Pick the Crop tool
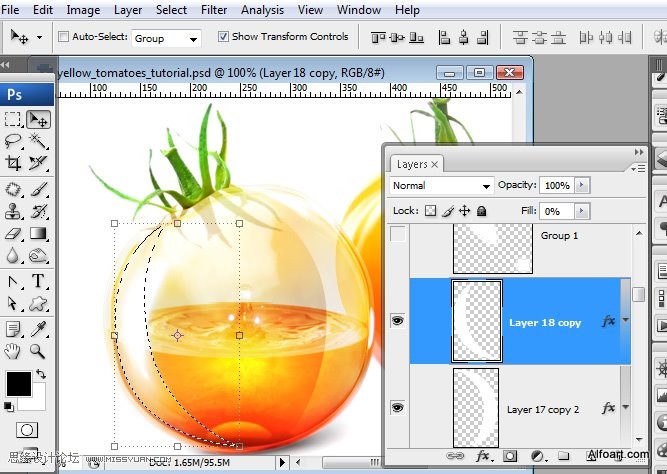Image resolution: width=667 pixels, height=474 pixels. pyautogui.click(x=13, y=163)
